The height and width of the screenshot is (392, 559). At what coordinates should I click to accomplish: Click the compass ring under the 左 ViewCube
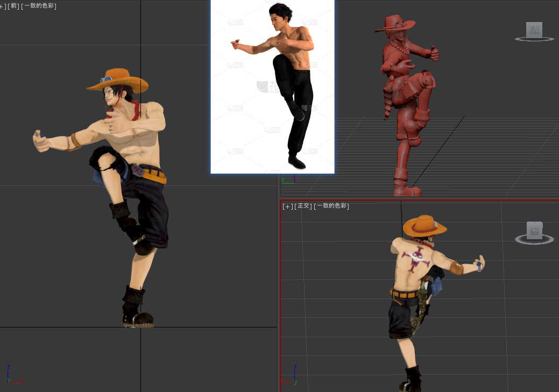click(x=534, y=39)
